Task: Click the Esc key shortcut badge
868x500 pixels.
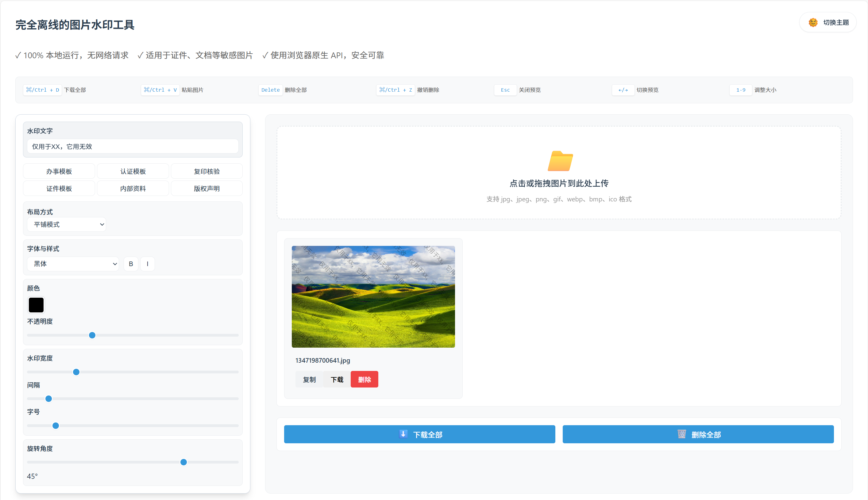Action: 505,90
